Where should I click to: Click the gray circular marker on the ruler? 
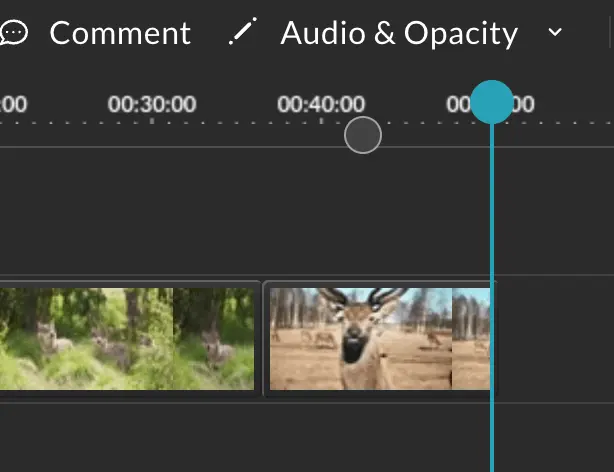click(363, 135)
